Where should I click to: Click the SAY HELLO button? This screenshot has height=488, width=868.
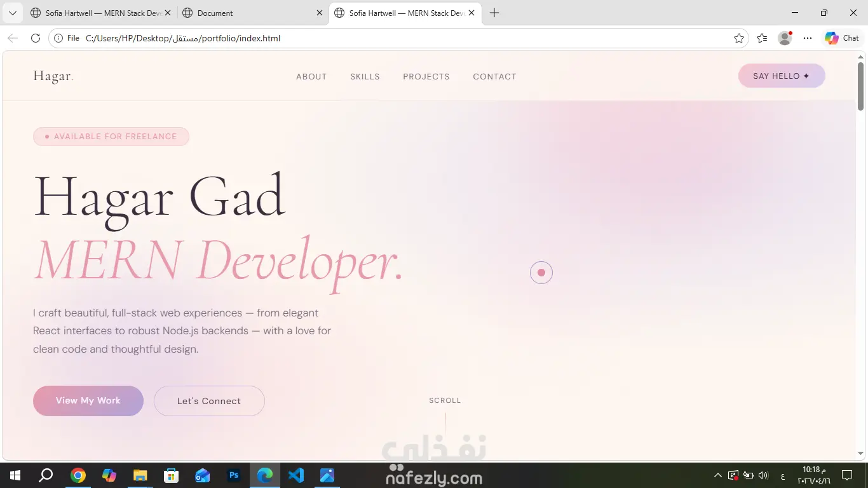tap(782, 76)
